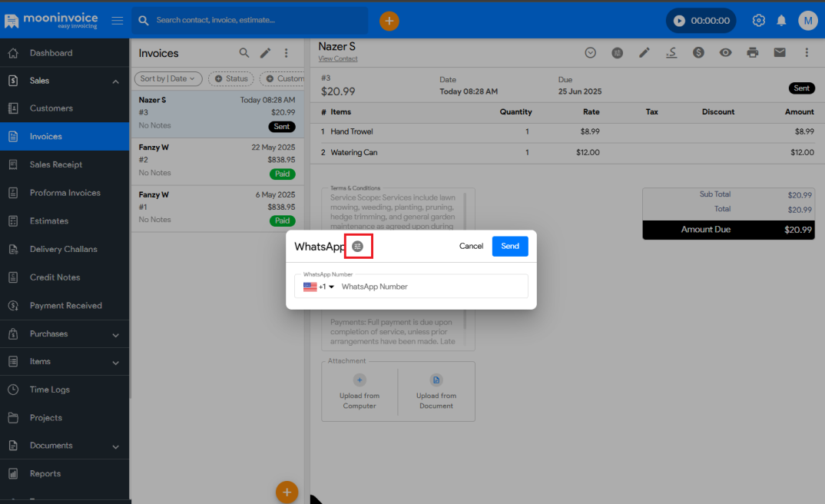Open Delivery Challans in sidebar
The width and height of the screenshot is (825, 504).
[x=65, y=250]
